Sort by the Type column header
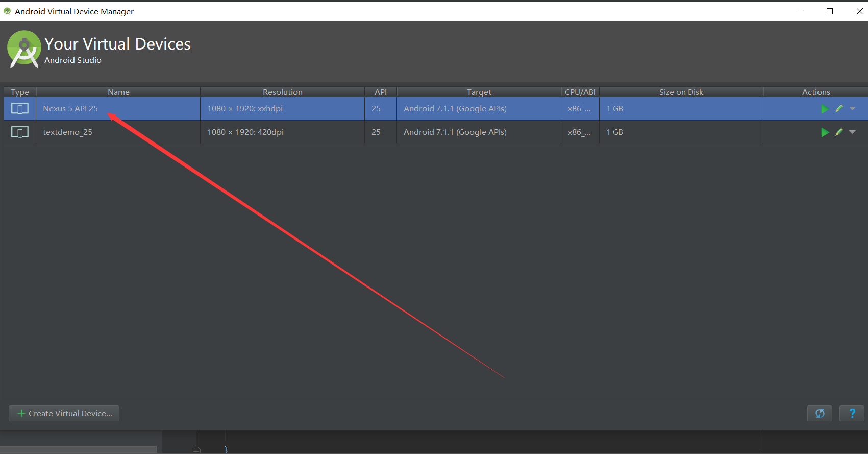Viewport: 868px width, 454px height. coord(20,92)
